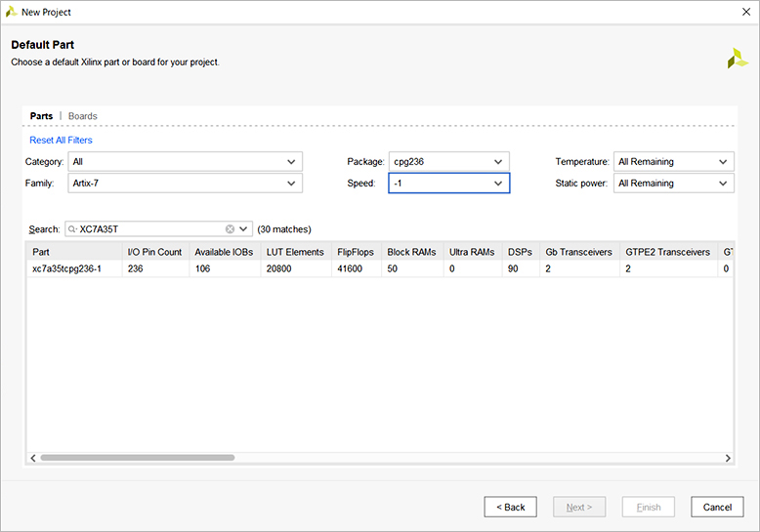The width and height of the screenshot is (760, 532).
Task: Sort by FlipFlops column header
Action: coord(357,252)
